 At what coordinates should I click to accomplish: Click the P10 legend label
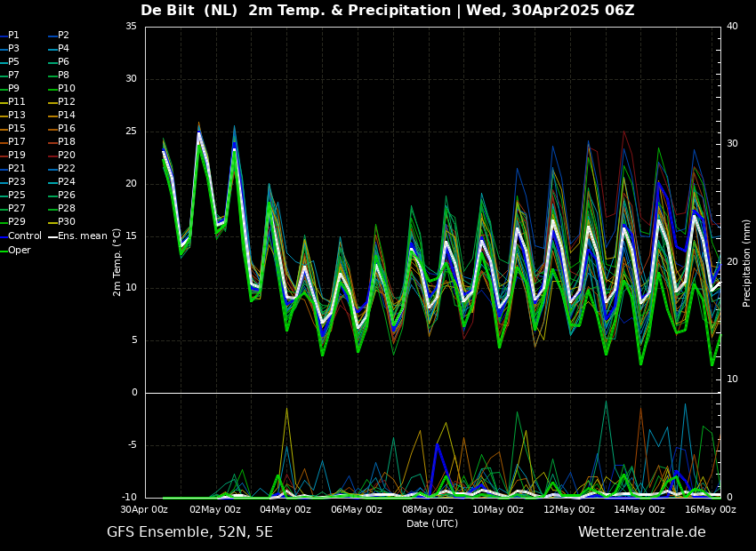tap(67, 89)
